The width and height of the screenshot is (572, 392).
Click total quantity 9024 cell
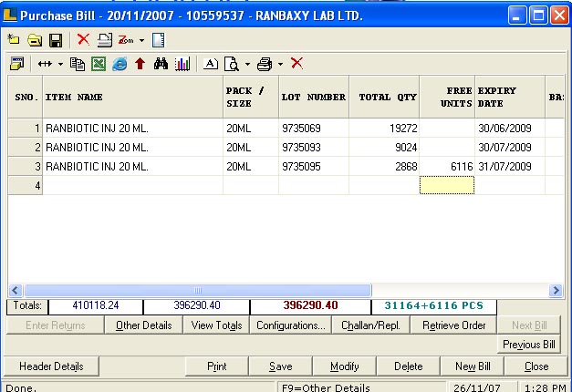coord(384,148)
